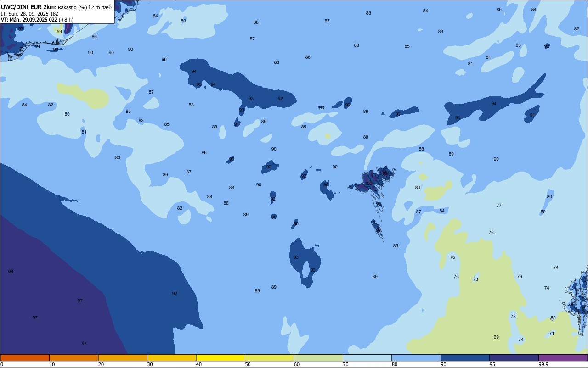Pick the 50–60 pale yellow legend swatch
Screen dimensions: 588x368
pos(269,357)
